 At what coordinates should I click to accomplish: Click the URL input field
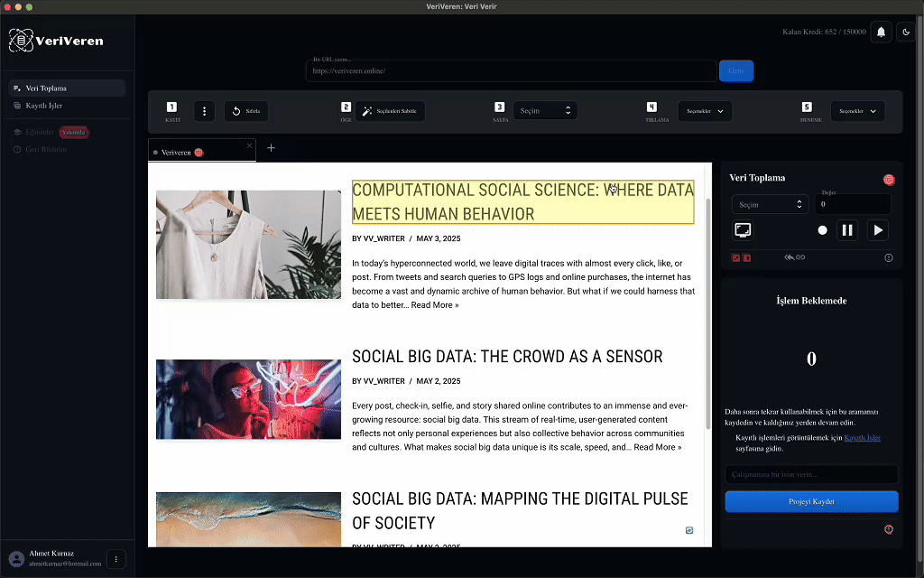tap(511, 70)
